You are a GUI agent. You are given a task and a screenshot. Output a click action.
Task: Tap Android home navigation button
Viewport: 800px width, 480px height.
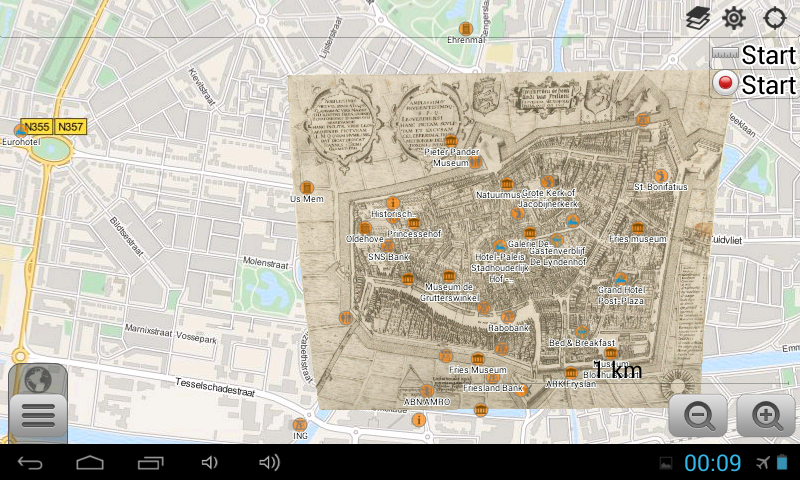click(x=90, y=463)
